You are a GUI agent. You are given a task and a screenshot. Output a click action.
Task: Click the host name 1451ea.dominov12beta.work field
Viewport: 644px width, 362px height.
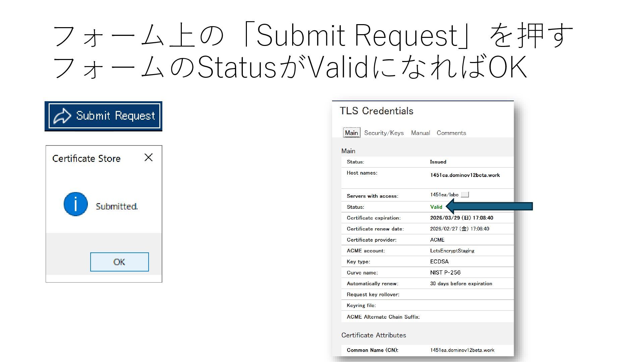465,175
